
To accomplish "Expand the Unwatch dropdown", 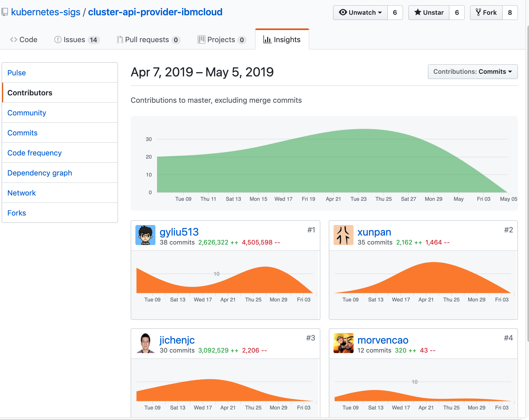I will (360, 13).
